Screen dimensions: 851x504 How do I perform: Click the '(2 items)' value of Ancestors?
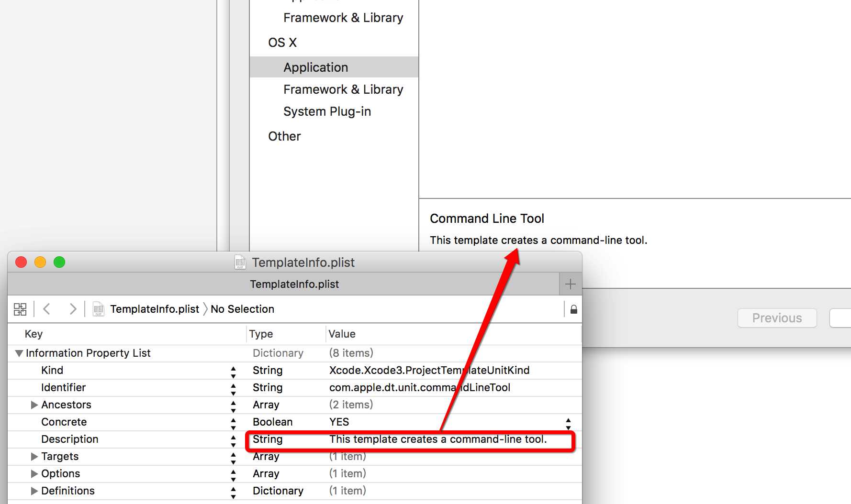(x=351, y=405)
